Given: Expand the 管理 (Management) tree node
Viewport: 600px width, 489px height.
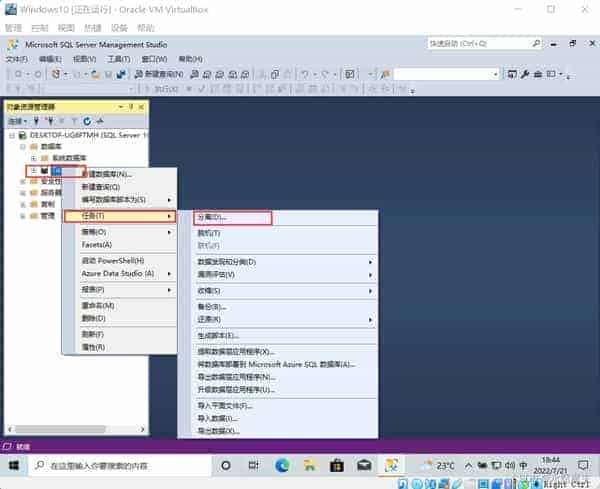Looking at the screenshot, I should pyautogui.click(x=23, y=216).
